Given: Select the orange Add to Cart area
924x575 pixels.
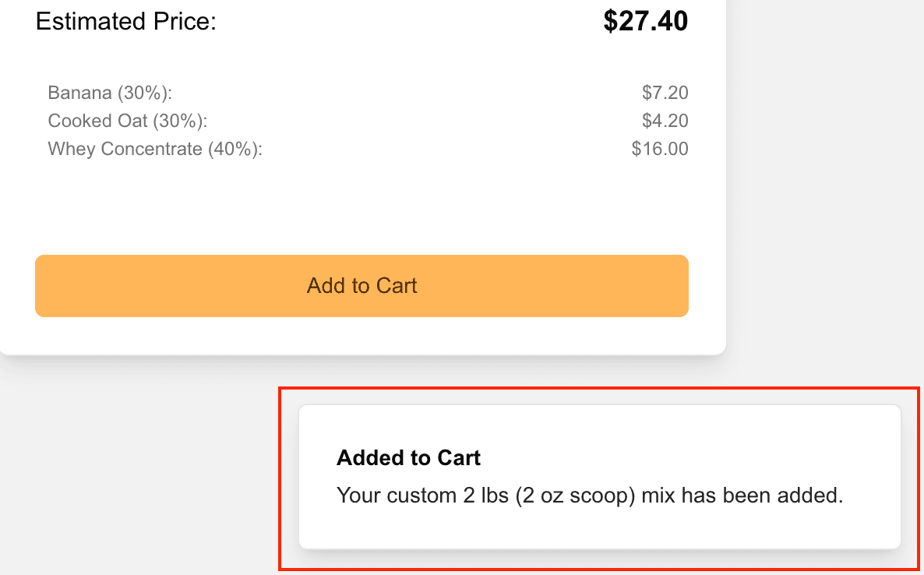Looking at the screenshot, I should (361, 286).
